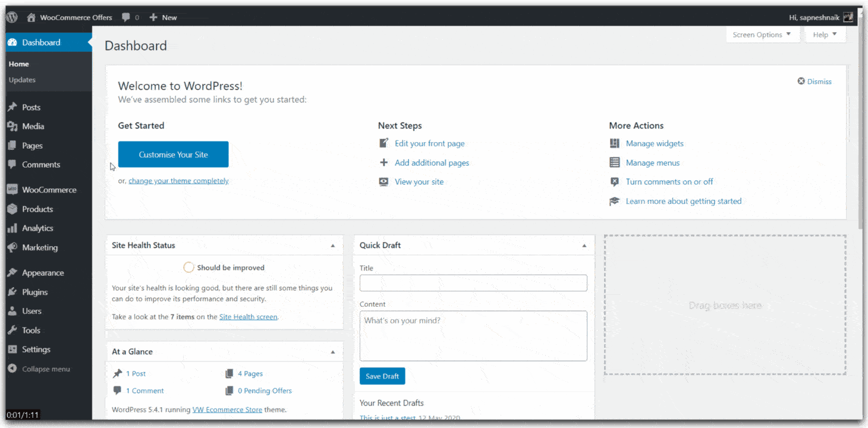Click the Manage menus icon
This screenshot has width=868, height=428.
pos(615,162)
